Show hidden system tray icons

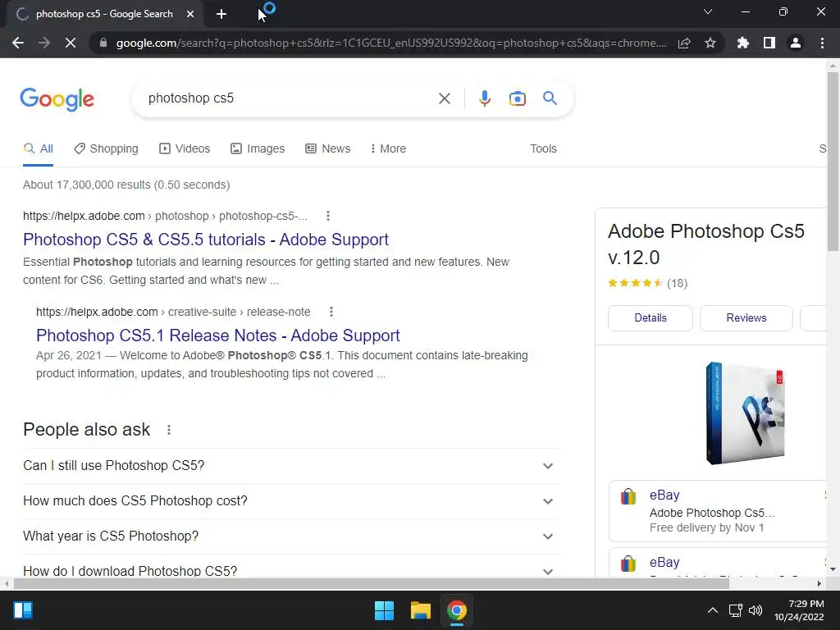pyautogui.click(x=713, y=610)
